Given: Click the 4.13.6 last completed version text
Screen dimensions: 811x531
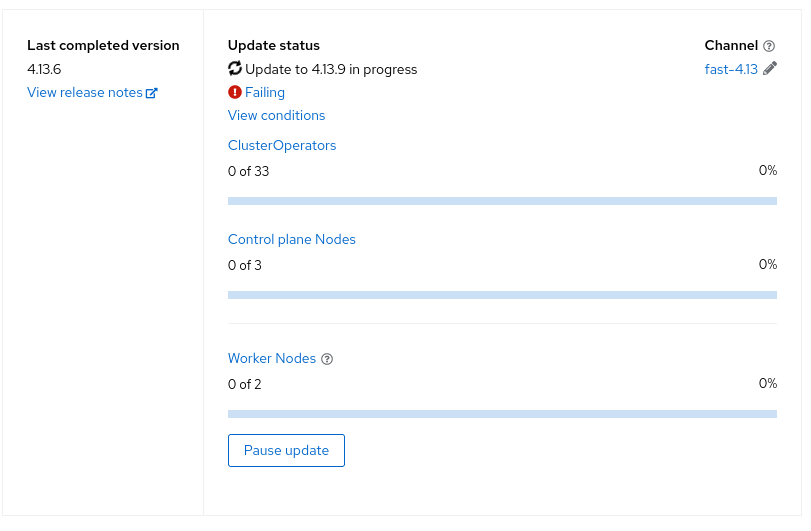Looking at the screenshot, I should tap(44, 69).
